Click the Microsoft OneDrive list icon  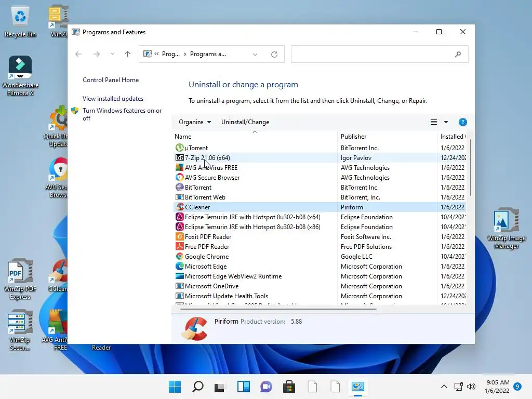(179, 286)
